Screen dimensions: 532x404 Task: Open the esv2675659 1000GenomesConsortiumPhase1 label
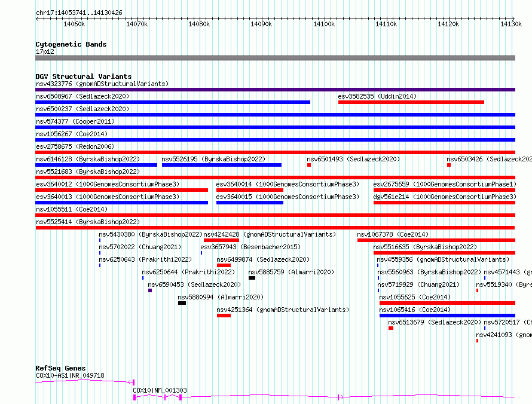pyautogui.click(x=445, y=184)
